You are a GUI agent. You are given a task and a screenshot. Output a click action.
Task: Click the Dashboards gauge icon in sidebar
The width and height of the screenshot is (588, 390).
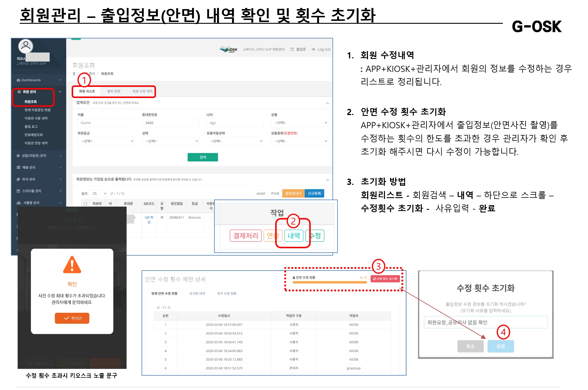19,80
